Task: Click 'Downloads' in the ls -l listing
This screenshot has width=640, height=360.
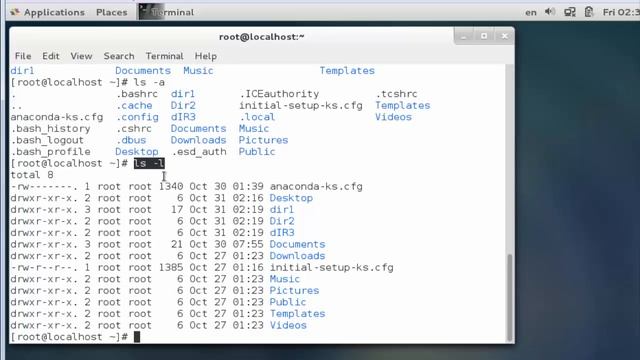Action: point(297,256)
